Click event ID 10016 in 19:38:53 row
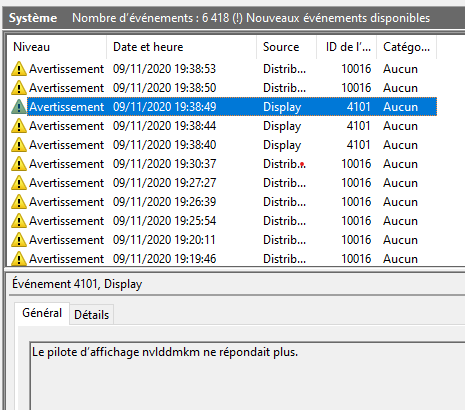 pyautogui.click(x=356, y=69)
